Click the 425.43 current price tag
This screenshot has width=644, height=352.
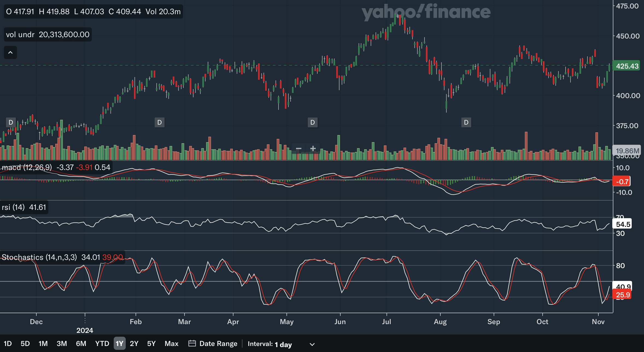627,66
